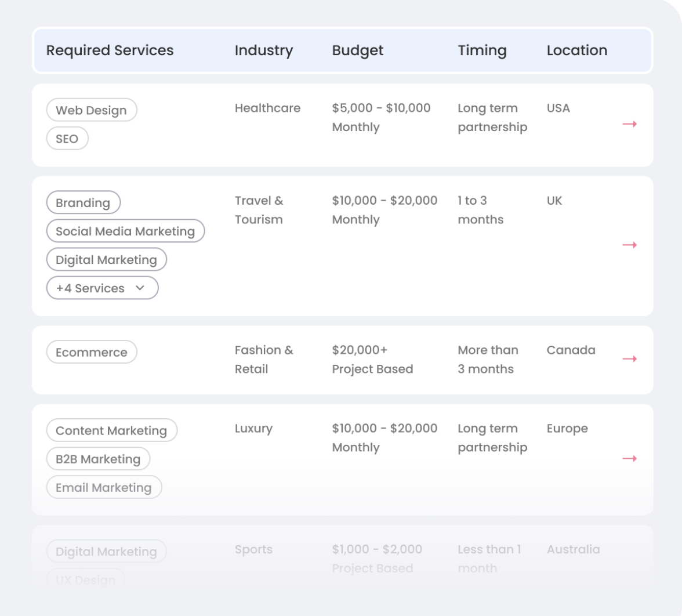Click the Digital Marketing tag in the UK row
Image resolution: width=682 pixels, height=616 pixels.
pos(106,260)
